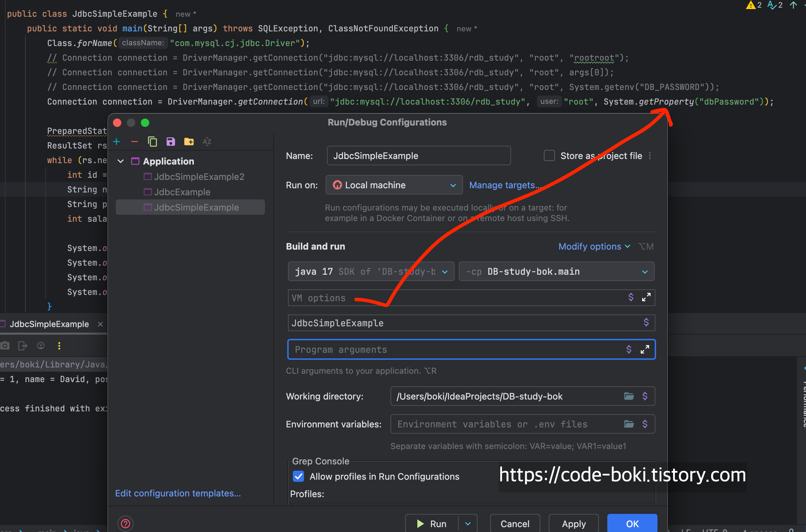806x532 pixels.
Task: Click the Apply button
Action: [x=573, y=524]
